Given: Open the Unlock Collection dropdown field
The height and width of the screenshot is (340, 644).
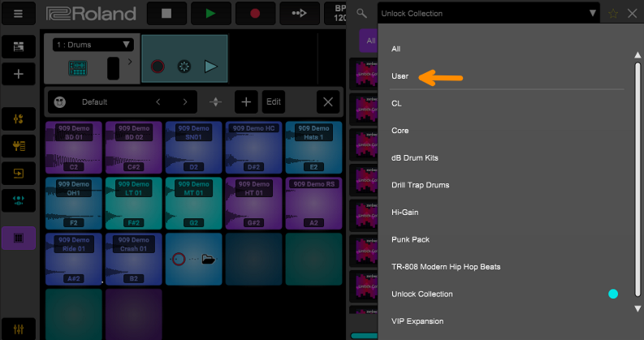Looking at the screenshot, I should click(x=489, y=14).
